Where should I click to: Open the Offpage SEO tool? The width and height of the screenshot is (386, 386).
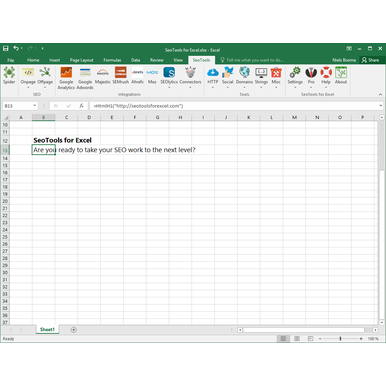click(45, 77)
